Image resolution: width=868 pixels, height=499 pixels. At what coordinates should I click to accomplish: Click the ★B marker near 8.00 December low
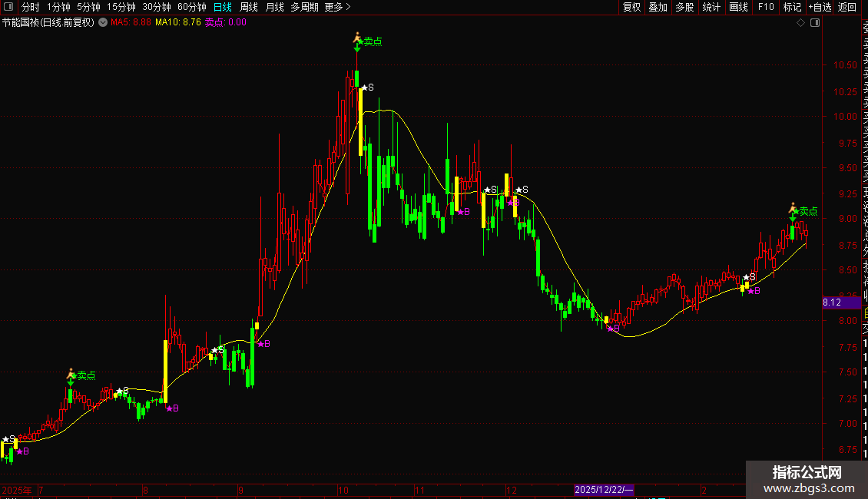pyautogui.click(x=613, y=329)
